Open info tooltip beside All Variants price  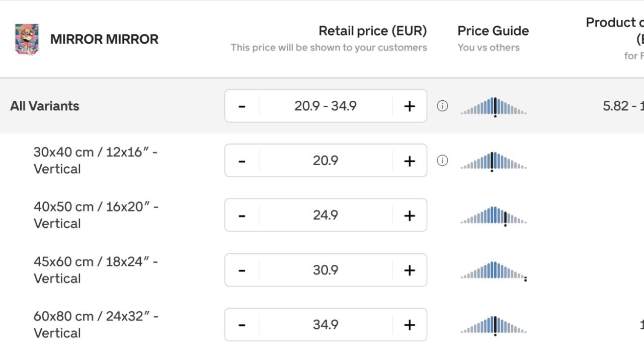coord(442,106)
